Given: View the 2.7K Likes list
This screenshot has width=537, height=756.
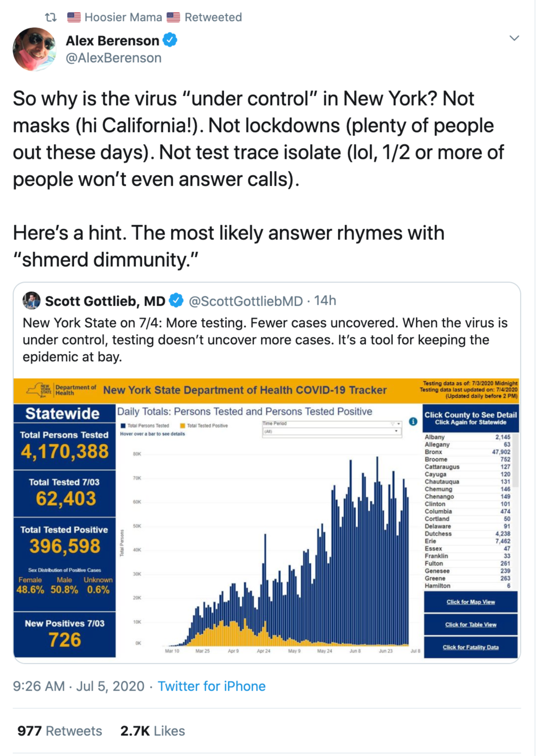Looking at the screenshot, I should [152, 731].
